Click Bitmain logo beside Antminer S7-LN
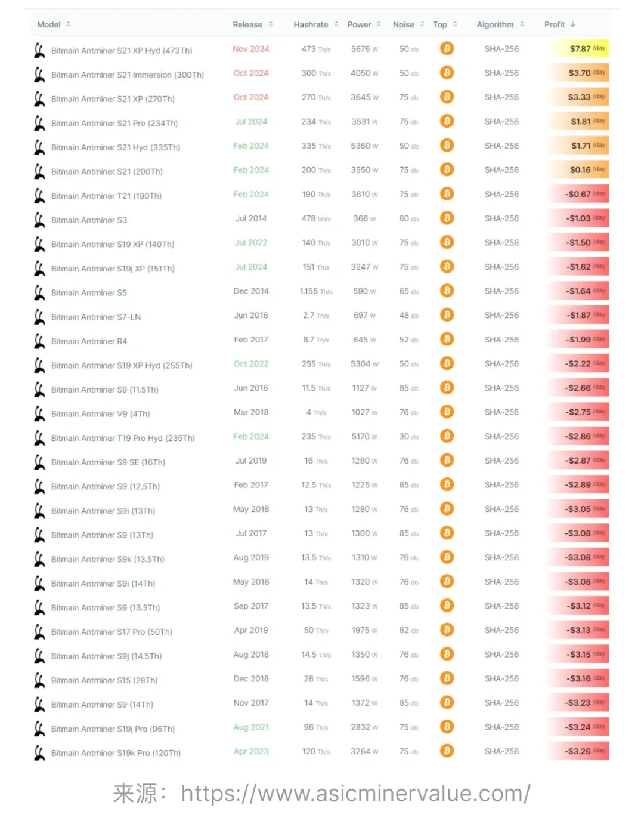 tap(39, 317)
